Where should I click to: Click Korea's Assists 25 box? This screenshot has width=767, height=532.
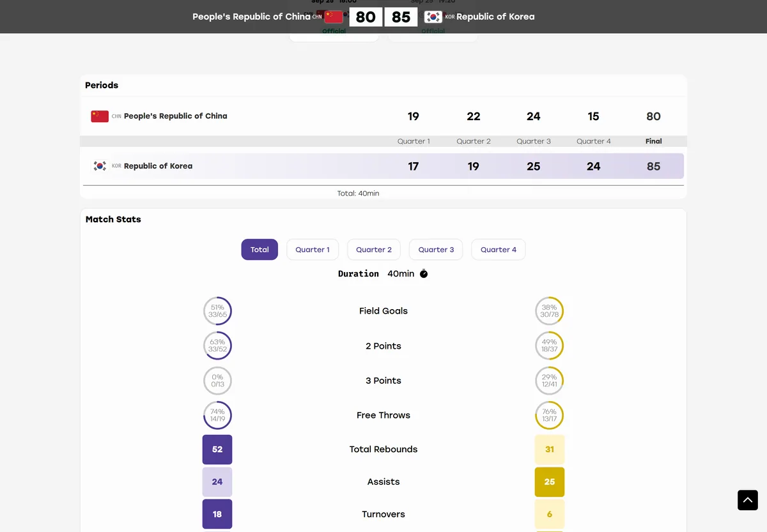[x=550, y=482]
